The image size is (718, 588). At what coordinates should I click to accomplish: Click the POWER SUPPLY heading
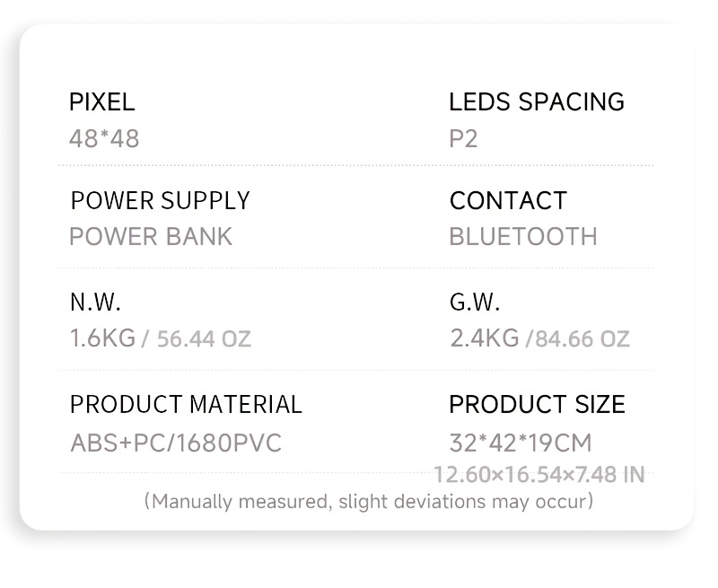coord(160,200)
